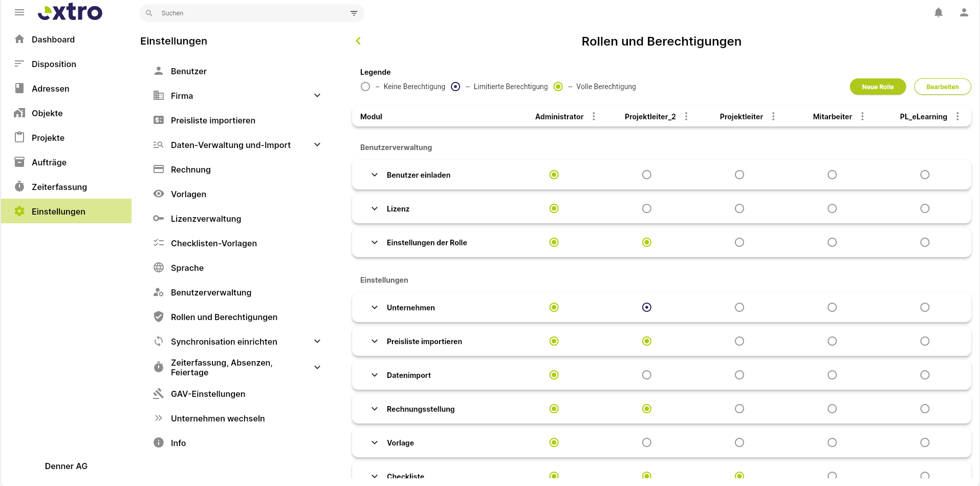Click the Zeiterfassung stopwatch icon in sidebar

[x=19, y=186]
